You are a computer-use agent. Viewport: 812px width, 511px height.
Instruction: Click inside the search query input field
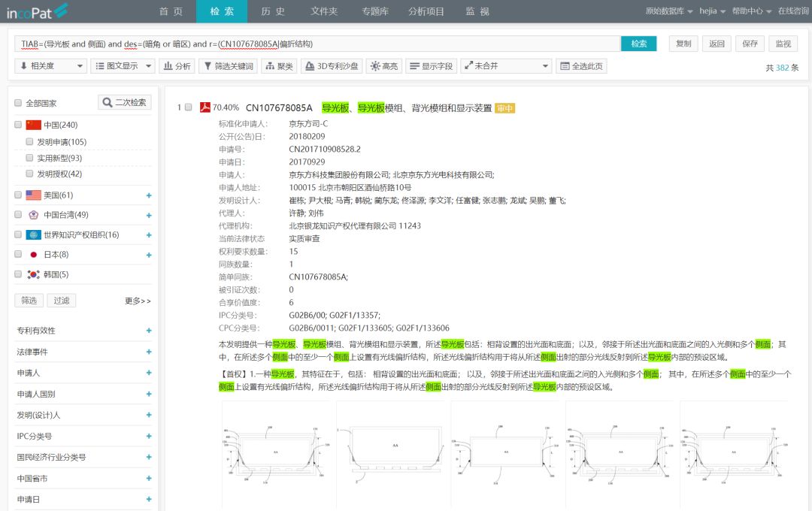tap(301, 44)
